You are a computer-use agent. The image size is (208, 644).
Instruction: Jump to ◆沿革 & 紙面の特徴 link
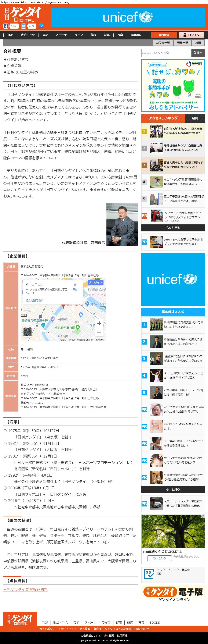click(x=21, y=72)
